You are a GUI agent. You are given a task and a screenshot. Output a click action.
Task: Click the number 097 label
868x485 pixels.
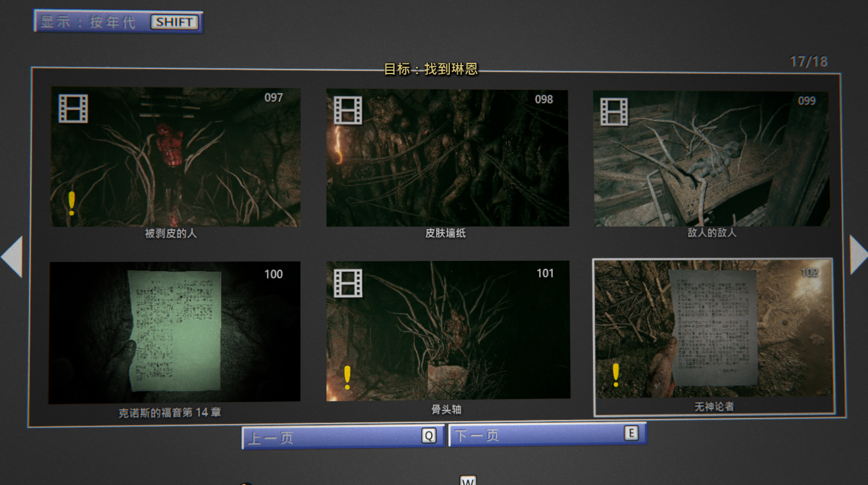pos(274,98)
